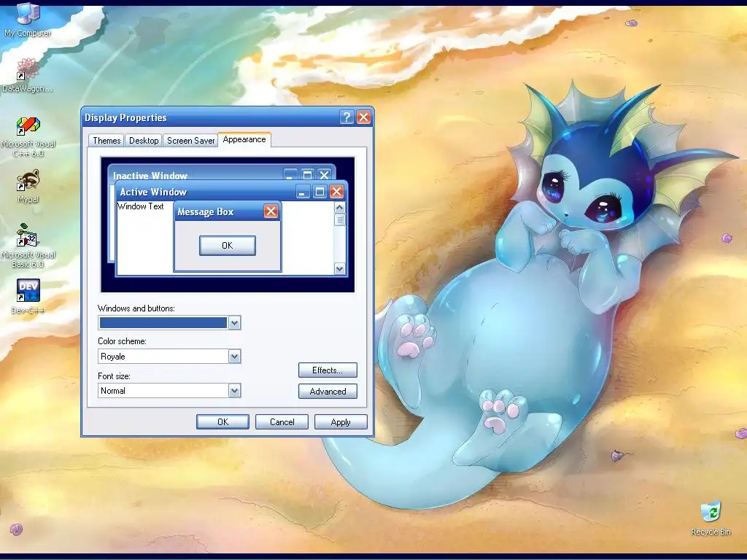Image resolution: width=747 pixels, height=560 pixels.
Task: Click the Active Window preview maximize icon
Action: point(320,192)
